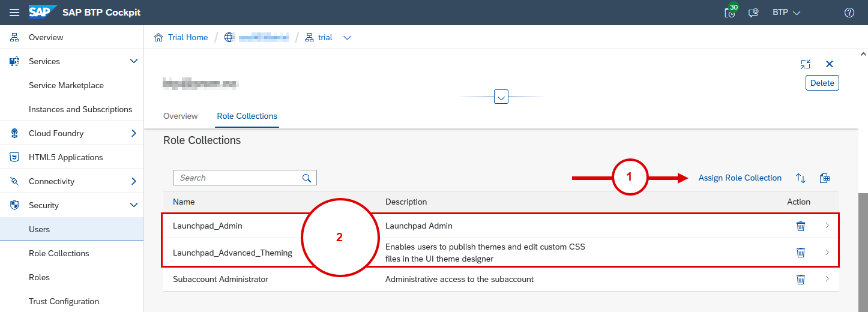Open the table settings icon

(x=825, y=178)
